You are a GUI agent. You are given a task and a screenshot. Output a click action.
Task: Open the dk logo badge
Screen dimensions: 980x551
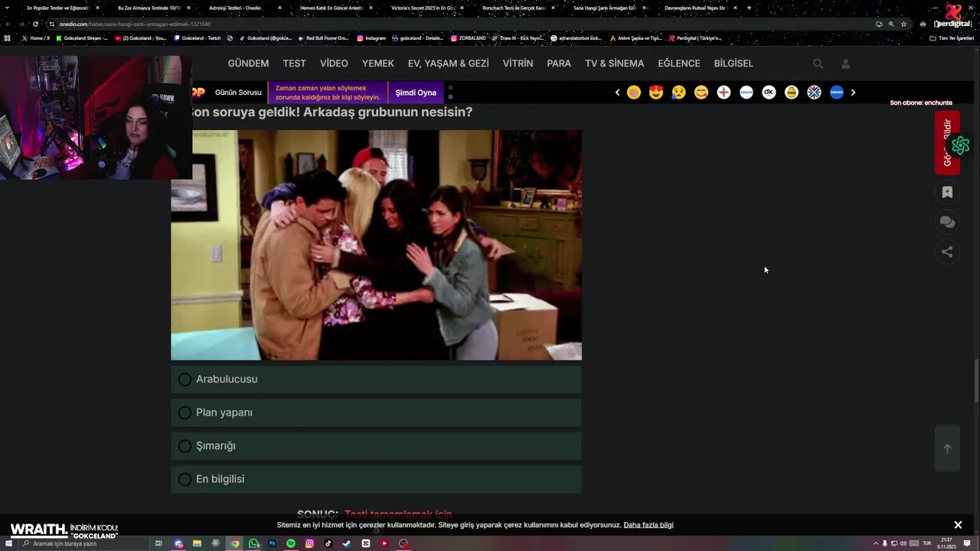point(769,93)
